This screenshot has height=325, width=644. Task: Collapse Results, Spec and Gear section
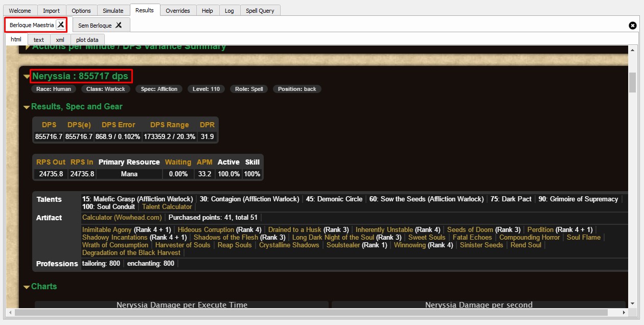tap(27, 107)
